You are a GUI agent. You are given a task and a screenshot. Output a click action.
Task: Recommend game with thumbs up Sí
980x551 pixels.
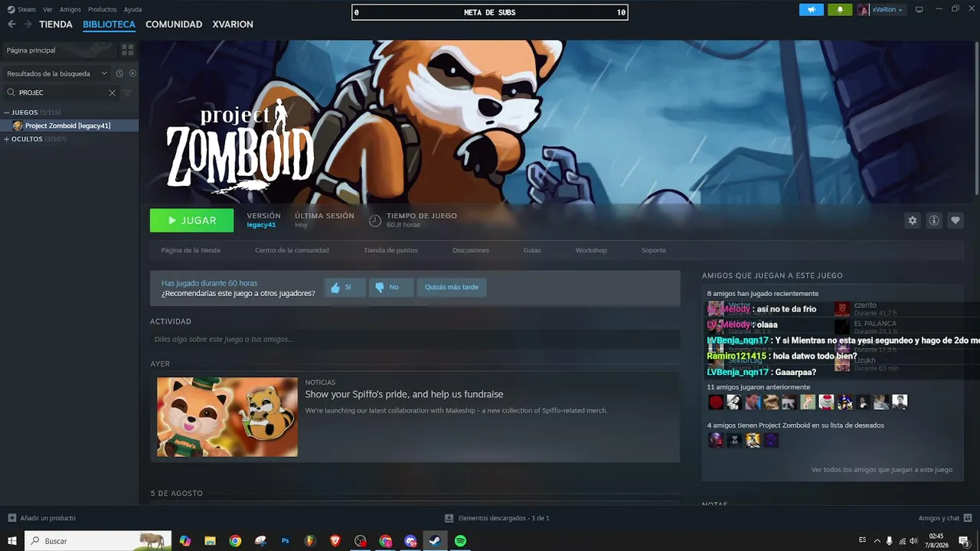pos(345,287)
